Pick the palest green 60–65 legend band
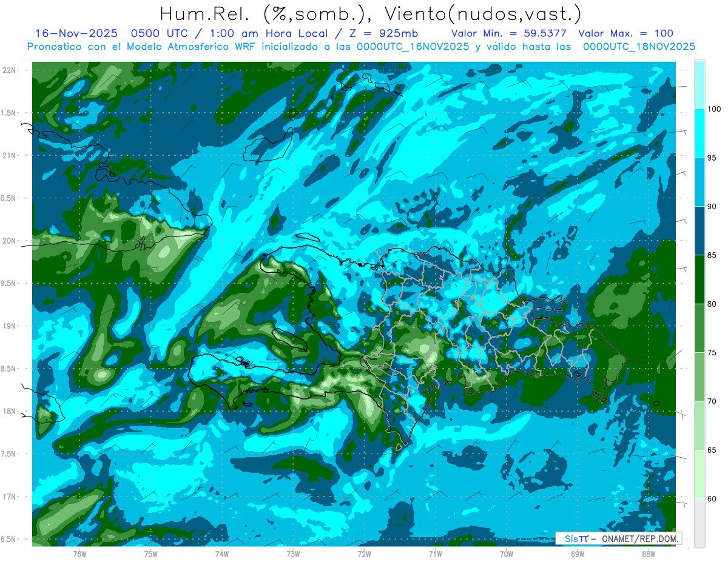Viewport: 728px width, 562px height. (x=699, y=474)
